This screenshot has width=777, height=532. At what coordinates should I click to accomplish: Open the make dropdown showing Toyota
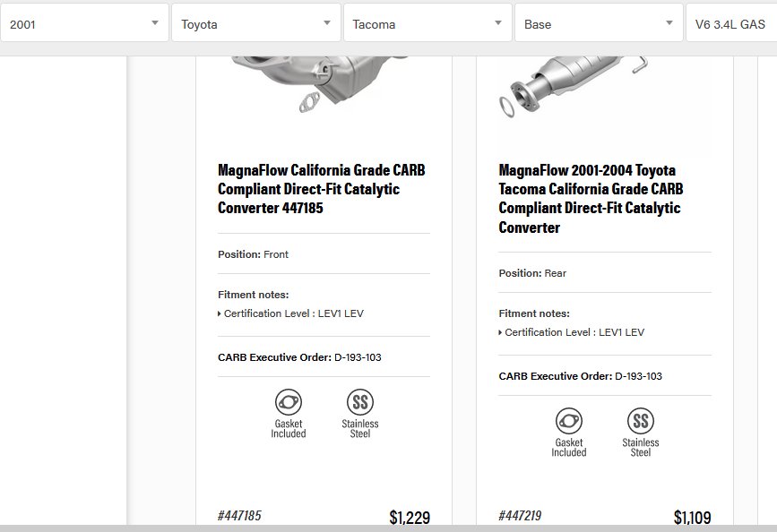(x=256, y=23)
